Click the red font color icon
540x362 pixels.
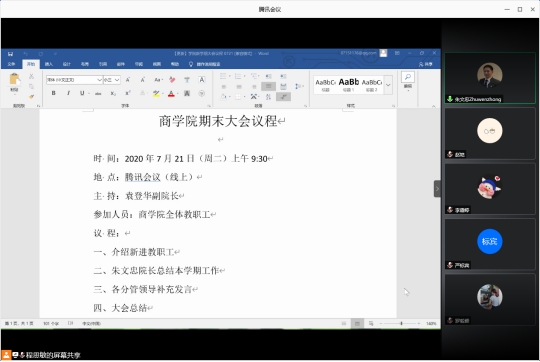point(171,93)
